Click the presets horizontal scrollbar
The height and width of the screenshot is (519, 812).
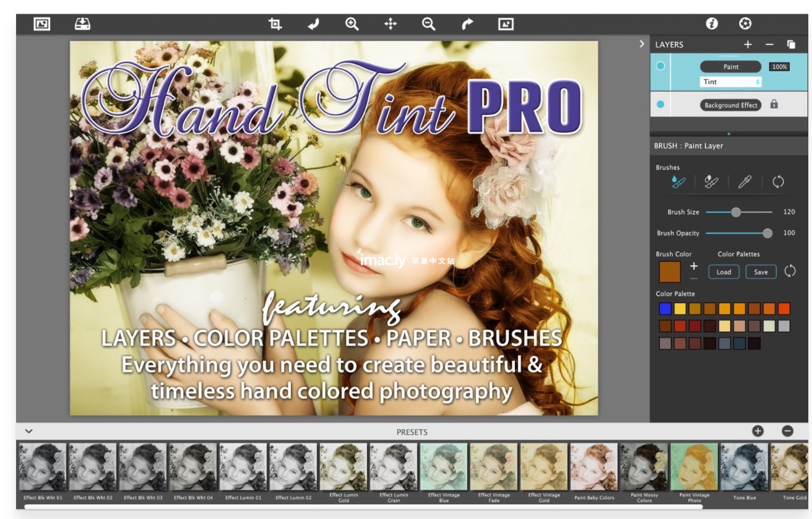363,507
